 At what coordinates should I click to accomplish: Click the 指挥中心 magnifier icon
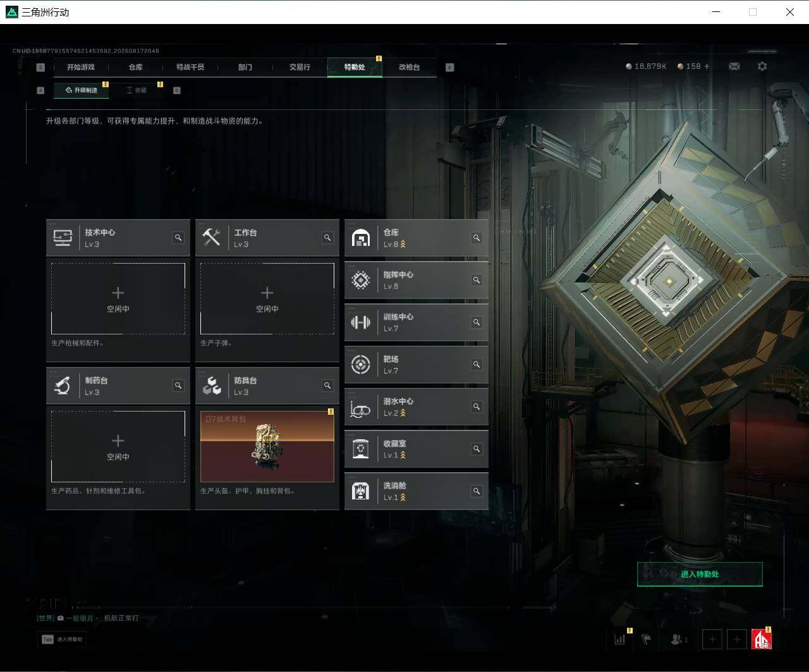point(477,280)
